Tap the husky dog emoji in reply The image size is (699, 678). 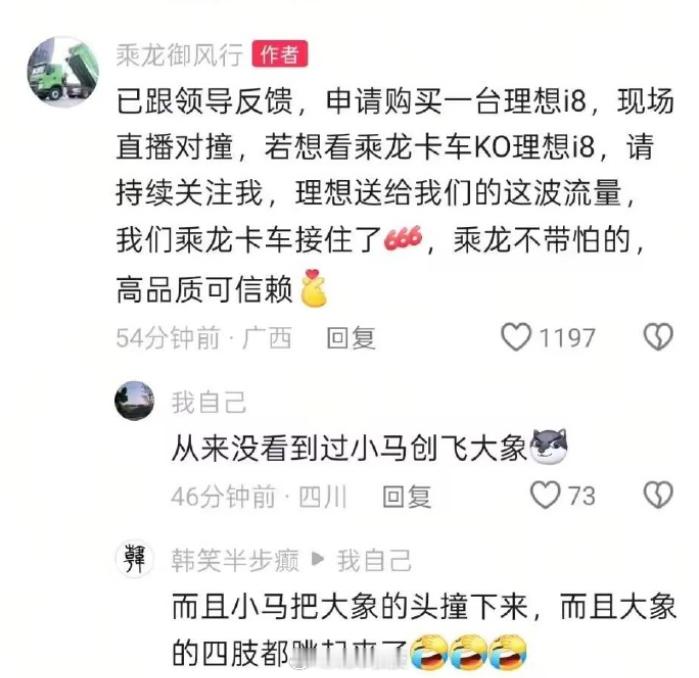(x=548, y=447)
